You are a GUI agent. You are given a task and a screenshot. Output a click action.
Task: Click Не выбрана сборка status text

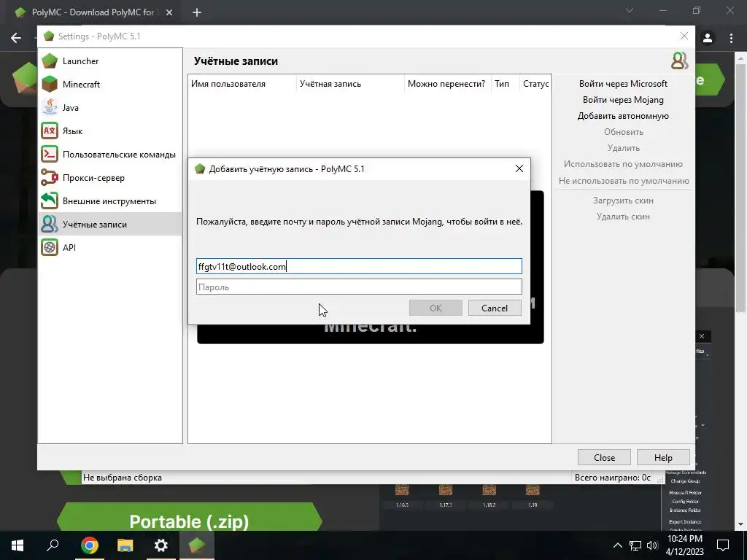click(123, 478)
